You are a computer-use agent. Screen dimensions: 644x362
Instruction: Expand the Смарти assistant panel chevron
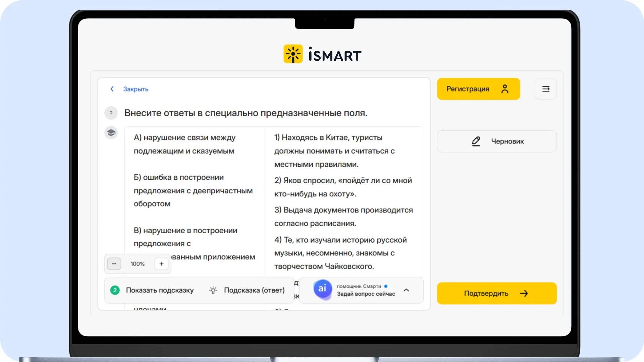click(406, 290)
